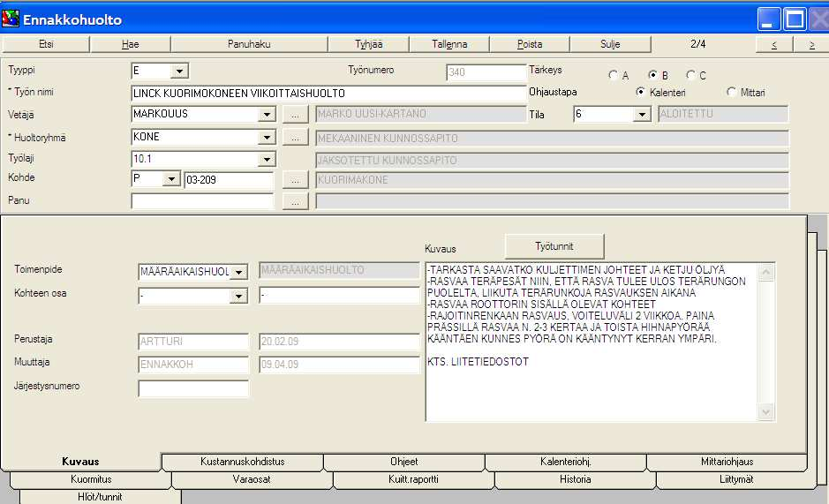
Task: Switch to the Kuitt.raportti tab
Action: pyautogui.click(x=413, y=479)
